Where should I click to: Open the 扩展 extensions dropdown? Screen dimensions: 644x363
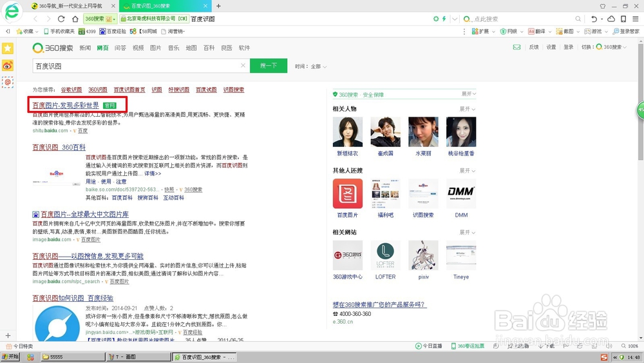click(483, 31)
